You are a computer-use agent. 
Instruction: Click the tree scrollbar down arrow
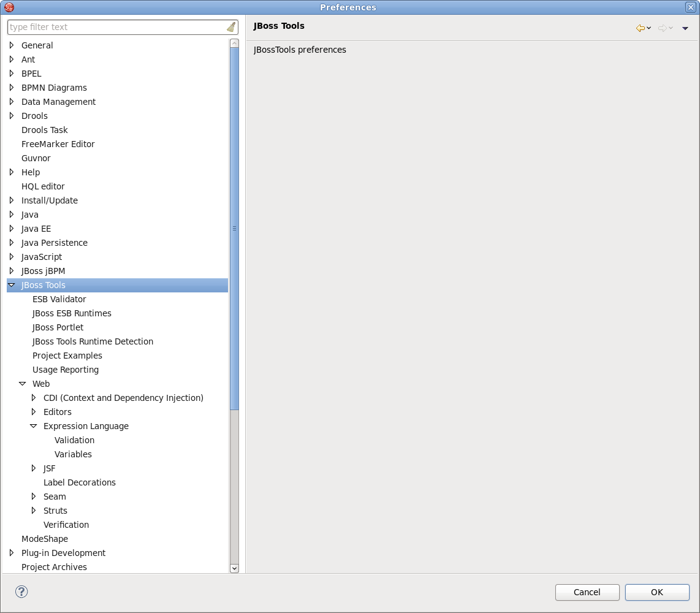[234, 568]
